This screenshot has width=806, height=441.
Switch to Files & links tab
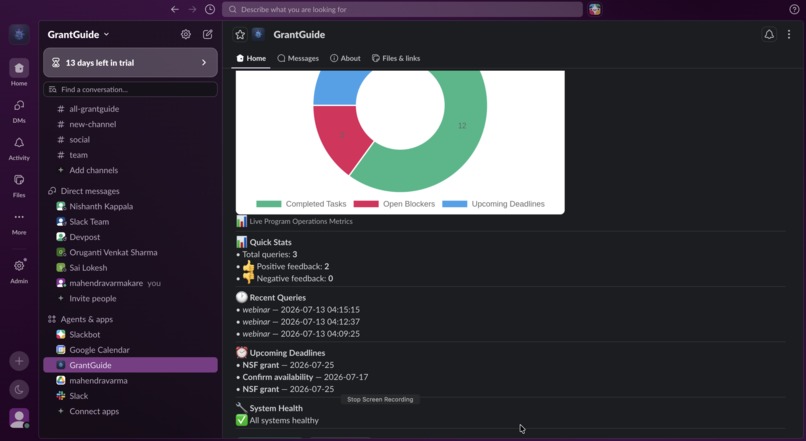coord(396,58)
